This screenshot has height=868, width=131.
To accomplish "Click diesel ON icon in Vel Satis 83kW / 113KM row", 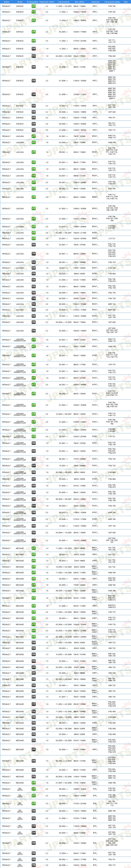I will [x=34, y=853].
